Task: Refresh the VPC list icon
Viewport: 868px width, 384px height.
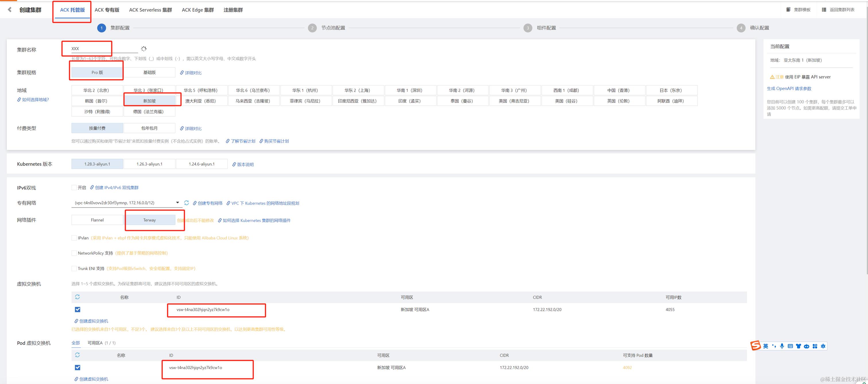Action: 186,203
